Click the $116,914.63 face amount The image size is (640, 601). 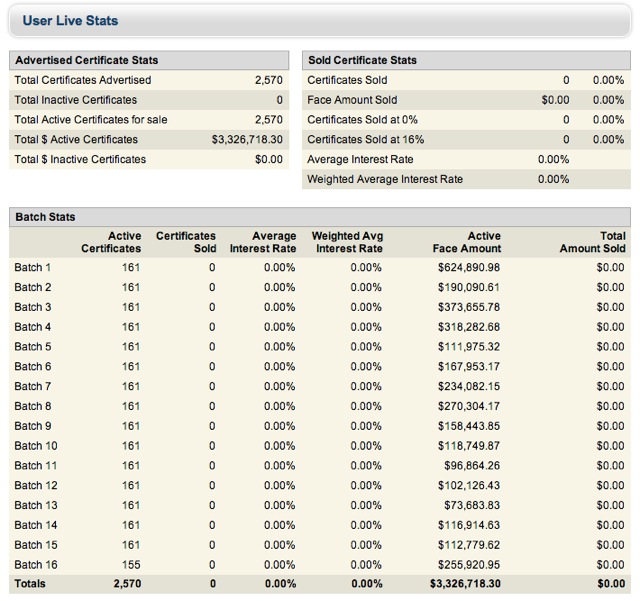(x=469, y=525)
